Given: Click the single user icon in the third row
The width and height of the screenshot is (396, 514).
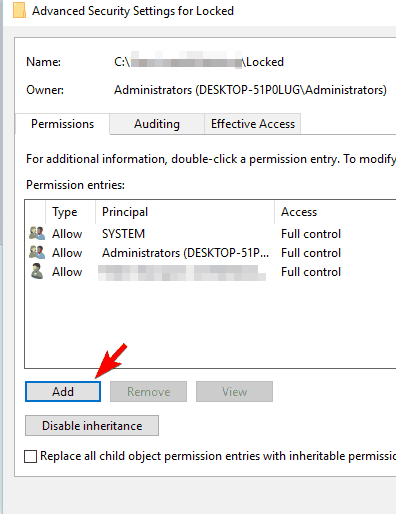Looking at the screenshot, I should tap(37, 271).
